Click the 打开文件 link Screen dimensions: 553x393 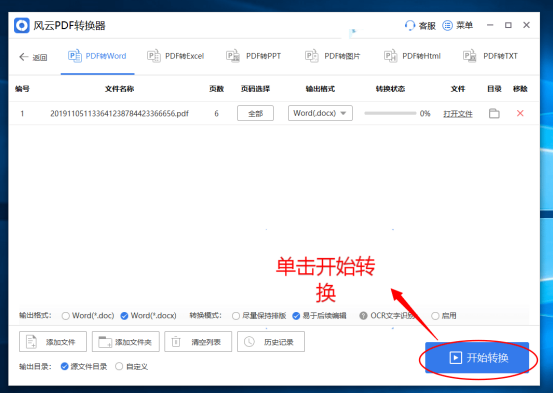458,114
